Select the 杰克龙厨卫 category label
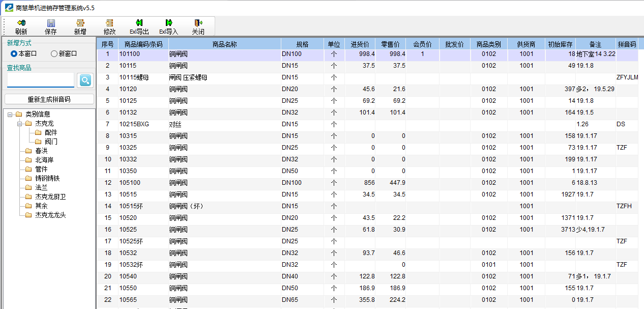Screen dimensions: 644x309 [50, 196]
